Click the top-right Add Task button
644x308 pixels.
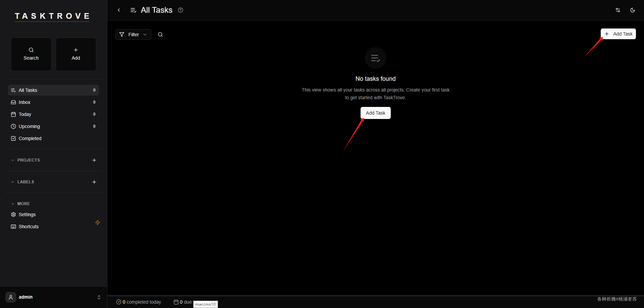tap(618, 34)
